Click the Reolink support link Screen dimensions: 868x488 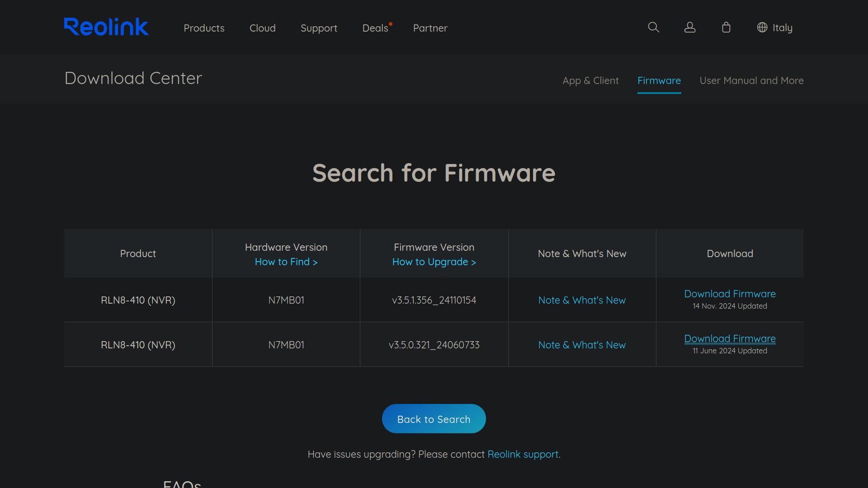click(523, 454)
